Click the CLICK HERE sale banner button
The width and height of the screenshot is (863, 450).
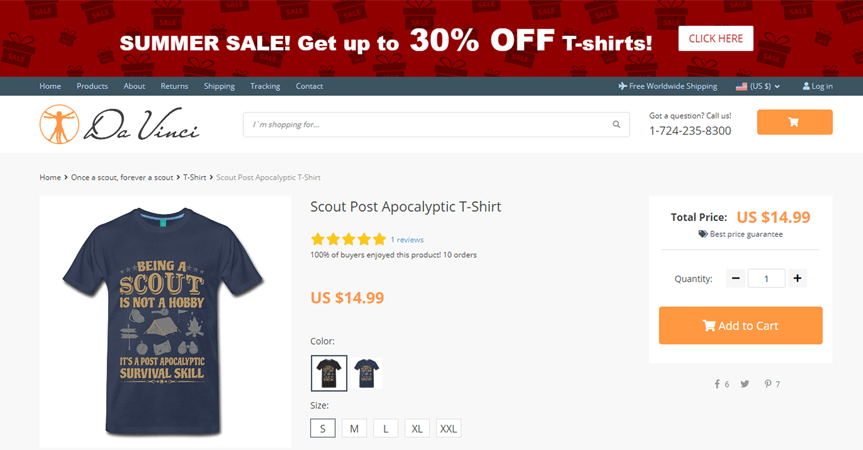point(715,39)
